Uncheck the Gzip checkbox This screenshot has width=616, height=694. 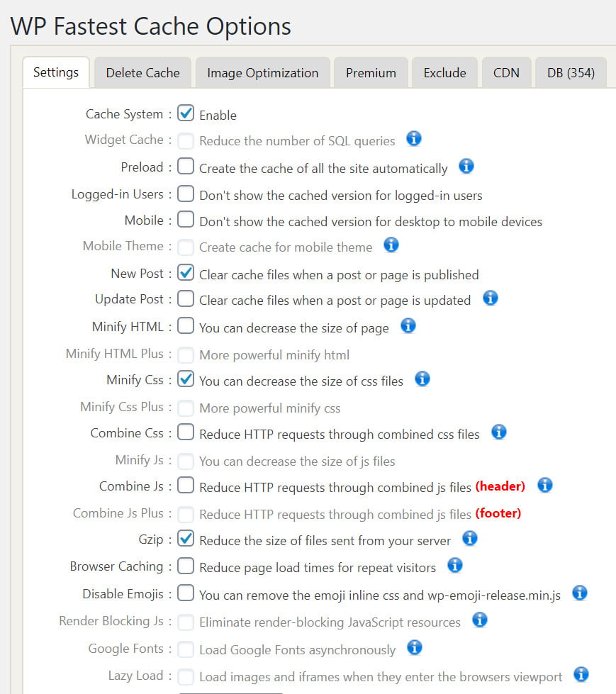coord(186,539)
